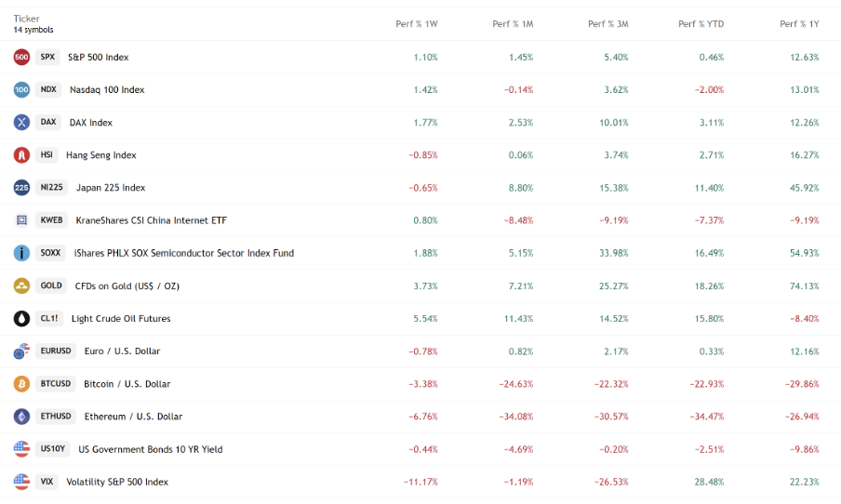Sort by the Perf % 1M column header
841x504 pixels.
(513, 24)
